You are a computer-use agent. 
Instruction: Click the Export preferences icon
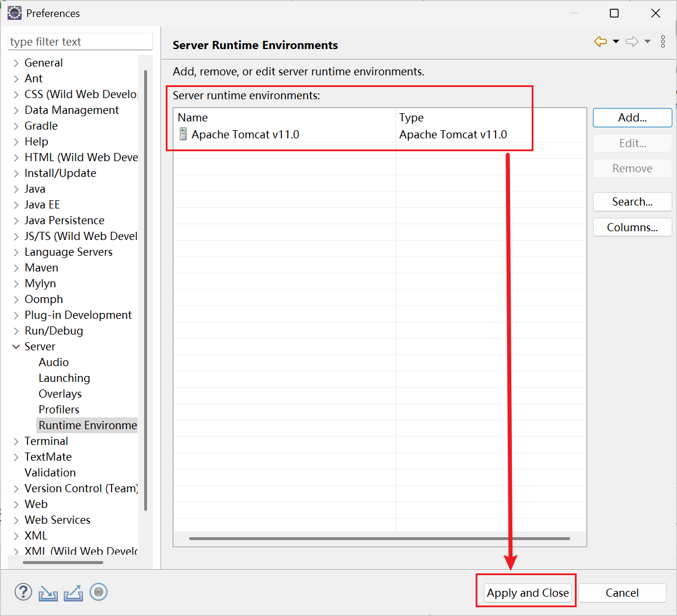(74, 593)
